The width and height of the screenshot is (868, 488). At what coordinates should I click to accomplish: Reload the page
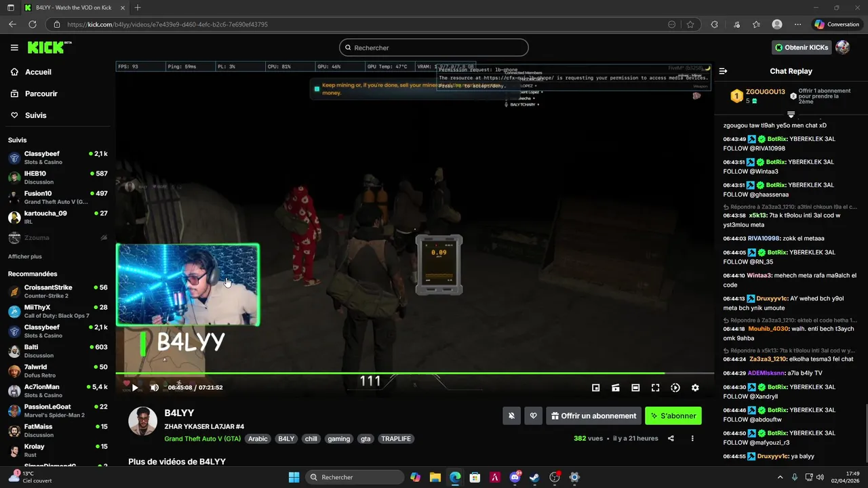click(x=33, y=24)
